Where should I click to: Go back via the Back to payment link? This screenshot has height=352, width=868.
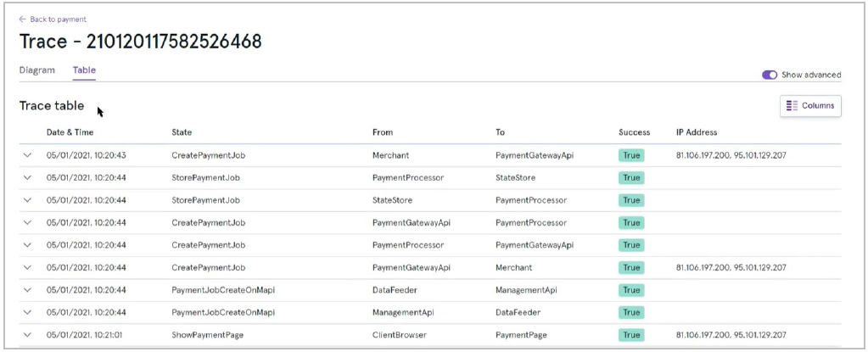(x=53, y=20)
